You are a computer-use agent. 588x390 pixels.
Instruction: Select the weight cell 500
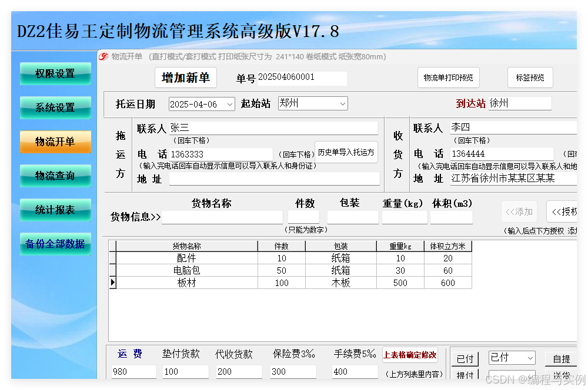click(x=400, y=283)
